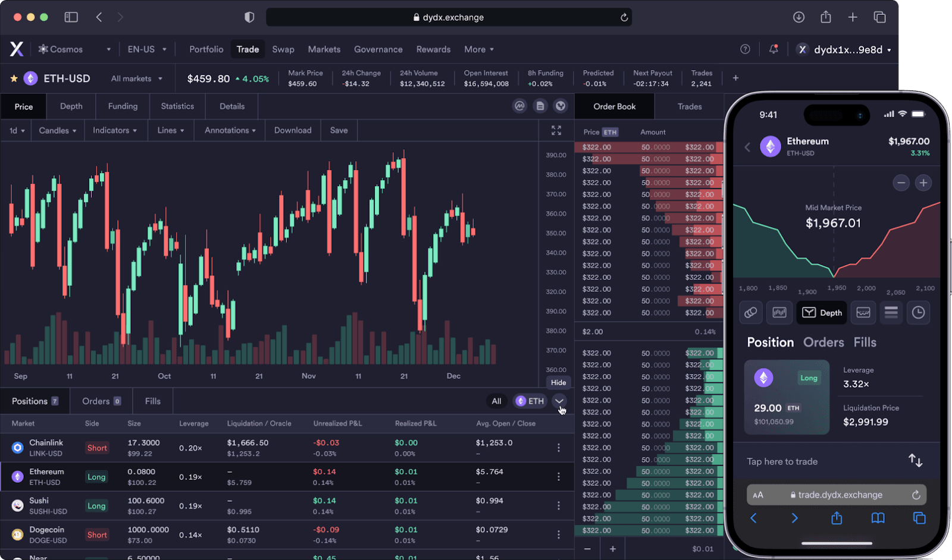Toggle the ETH-USD favorite star
This screenshot has height=560, width=952.
(x=12, y=78)
